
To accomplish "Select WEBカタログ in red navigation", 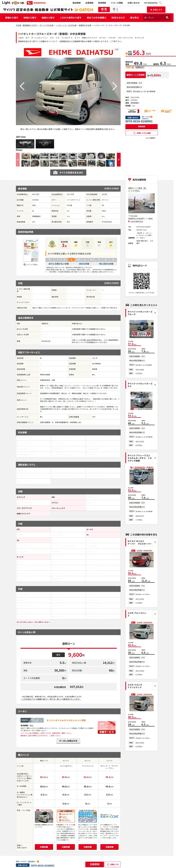I will coord(118,18).
